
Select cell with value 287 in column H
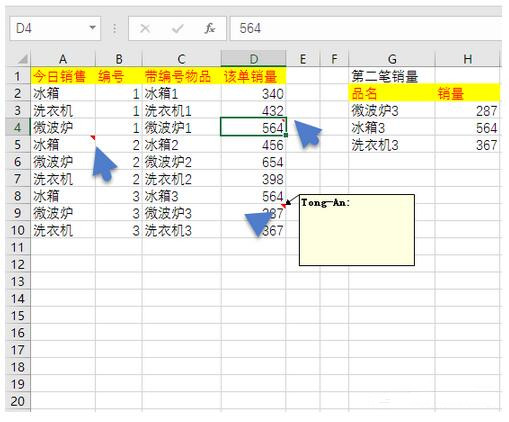point(467,110)
